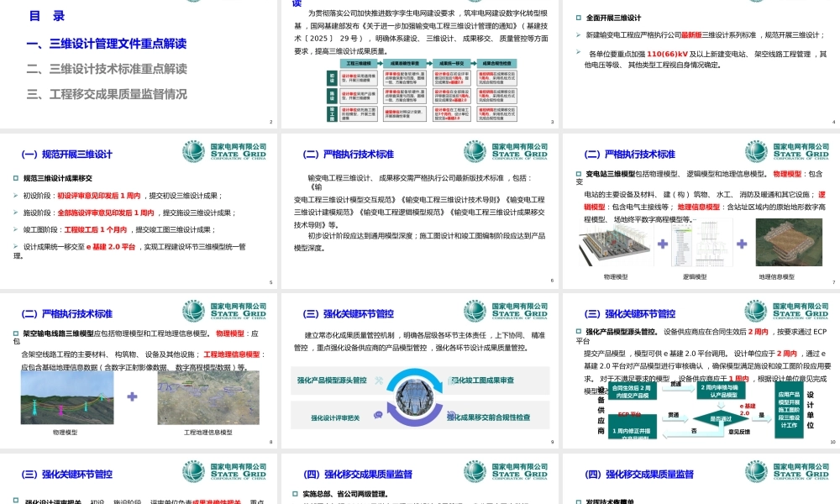
Task: Click flowchart box 合同生效后2周内提交产品模型
Action: pos(633,391)
